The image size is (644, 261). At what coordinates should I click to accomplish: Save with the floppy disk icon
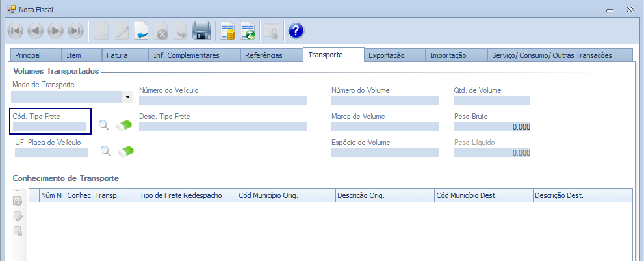(x=201, y=31)
